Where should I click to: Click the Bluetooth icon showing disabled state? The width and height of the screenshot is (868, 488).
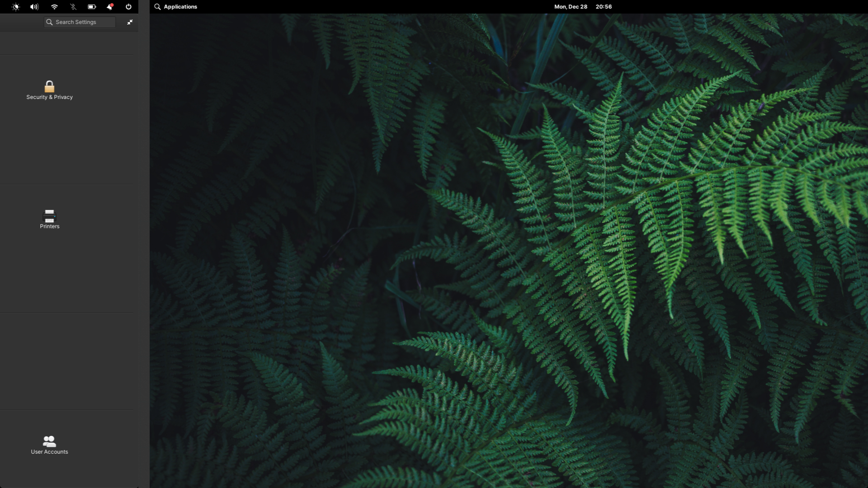[73, 7]
